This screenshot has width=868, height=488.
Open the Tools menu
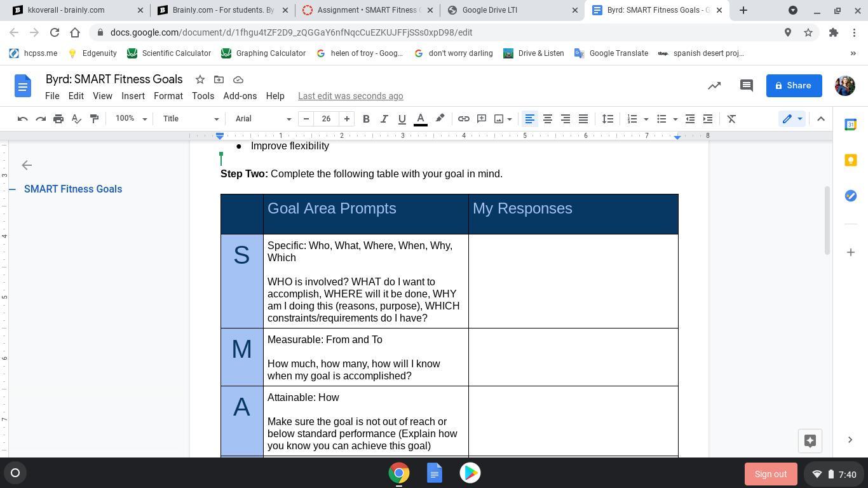pos(203,96)
